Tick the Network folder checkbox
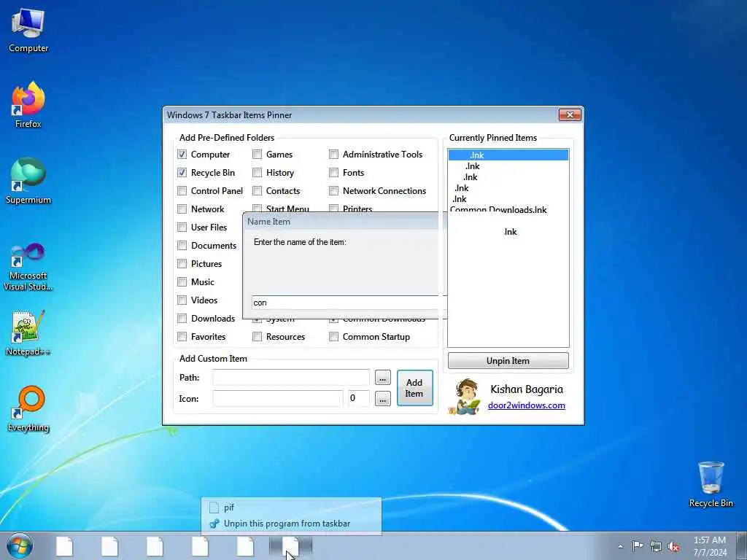The height and width of the screenshot is (560, 747). (x=182, y=209)
